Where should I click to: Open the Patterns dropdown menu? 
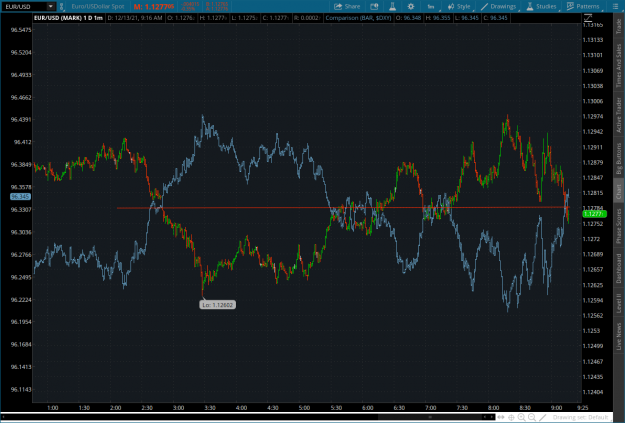[584, 6]
